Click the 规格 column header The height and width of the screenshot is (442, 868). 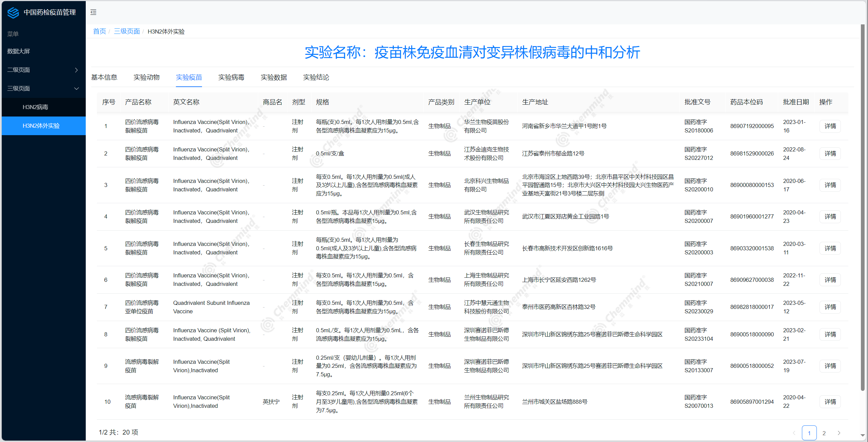pos(322,102)
